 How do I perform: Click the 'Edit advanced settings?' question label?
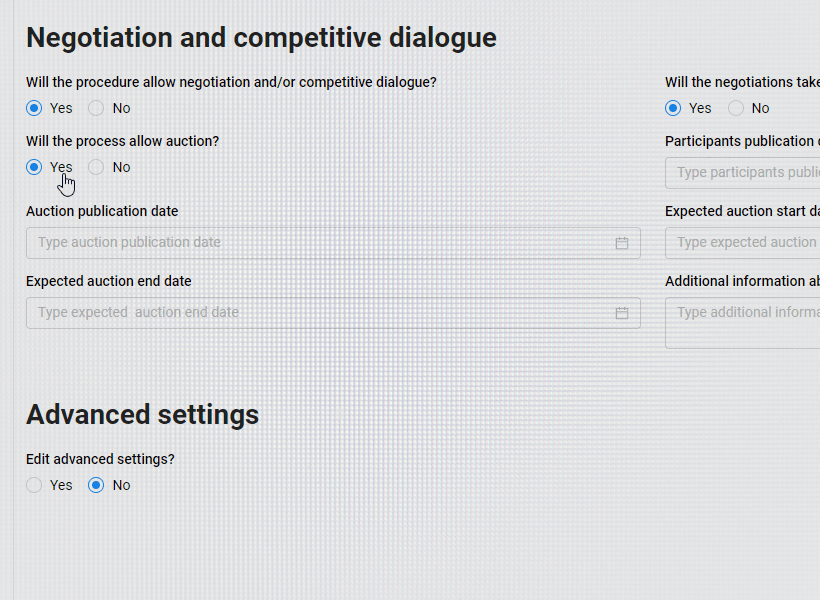(100, 459)
